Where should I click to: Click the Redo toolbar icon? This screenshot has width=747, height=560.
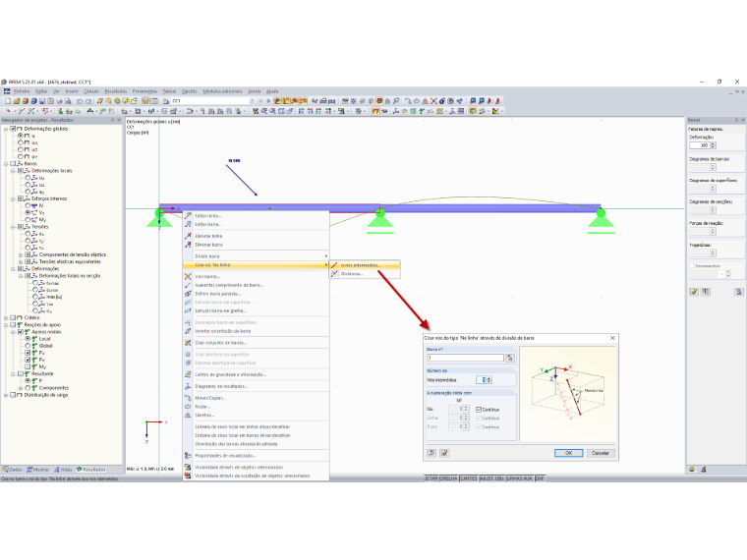(x=88, y=101)
